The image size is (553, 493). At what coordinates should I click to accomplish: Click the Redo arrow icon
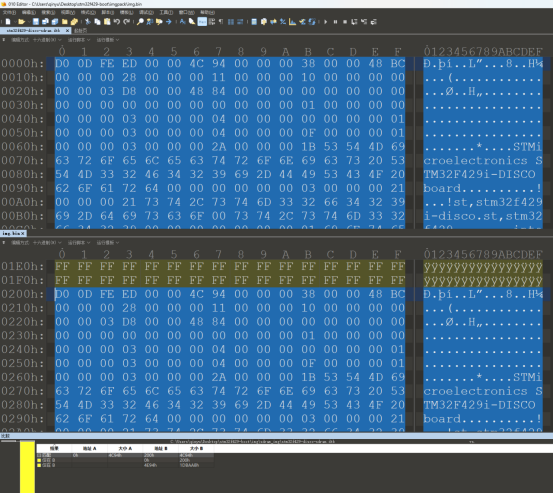pos(127,22)
